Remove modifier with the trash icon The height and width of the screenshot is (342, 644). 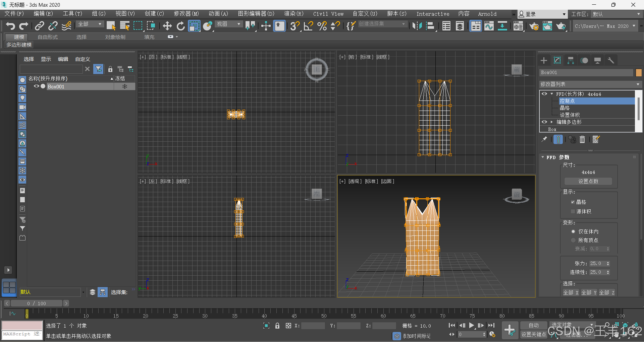582,139
